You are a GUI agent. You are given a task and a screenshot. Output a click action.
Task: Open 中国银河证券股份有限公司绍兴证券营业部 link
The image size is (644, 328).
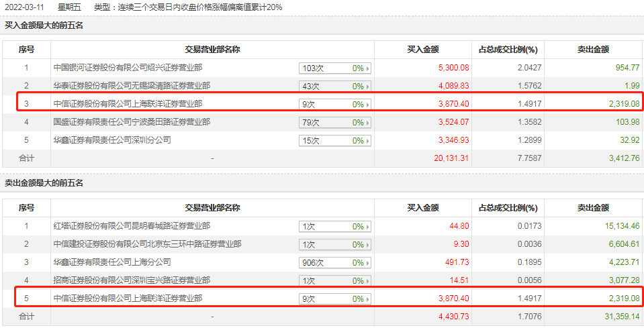(x=128, y=68)
